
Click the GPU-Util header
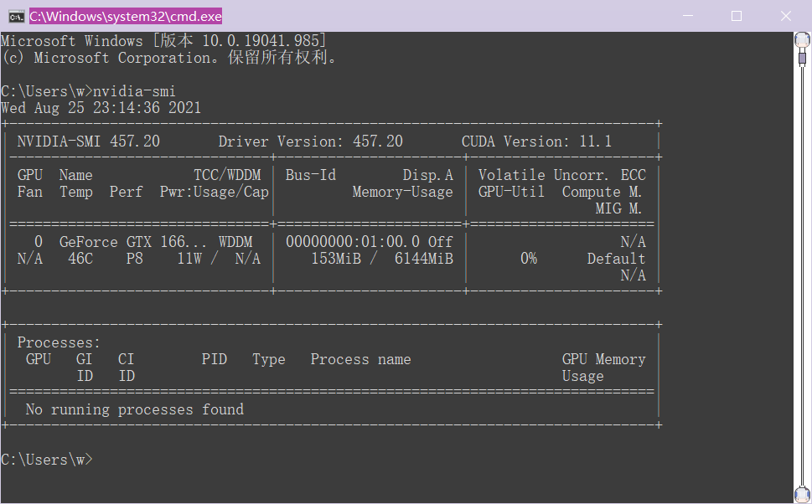click(511, 192)
